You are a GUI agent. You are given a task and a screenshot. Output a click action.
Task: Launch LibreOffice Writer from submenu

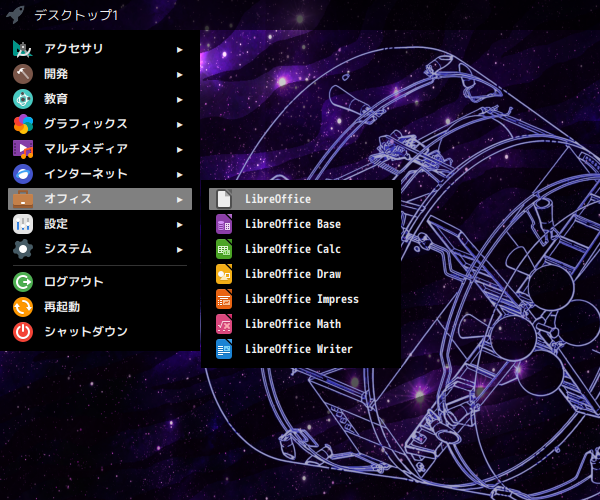[301, 349]
